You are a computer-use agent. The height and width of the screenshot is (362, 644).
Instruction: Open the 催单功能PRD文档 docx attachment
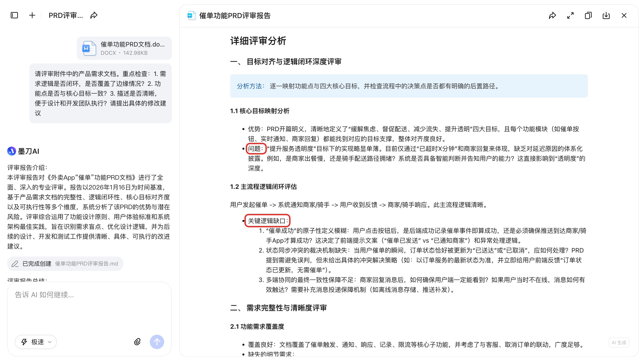(x=124, y=48)
